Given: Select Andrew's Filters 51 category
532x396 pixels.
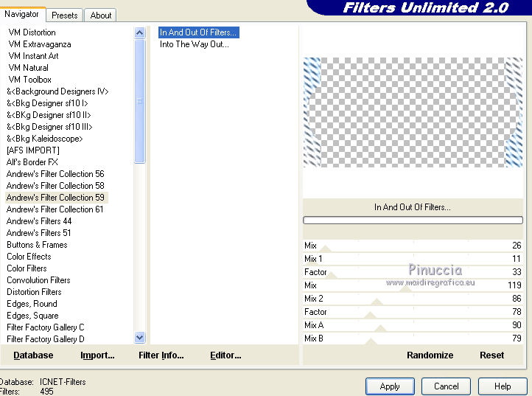Looking at the screenshot, I should [38, 233].
